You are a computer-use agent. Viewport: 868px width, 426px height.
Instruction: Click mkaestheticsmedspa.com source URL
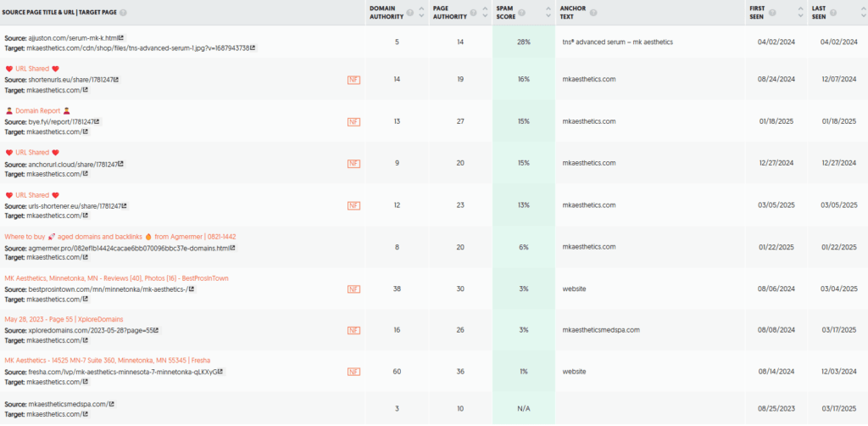pyautogui.click(x=69, y=405)
